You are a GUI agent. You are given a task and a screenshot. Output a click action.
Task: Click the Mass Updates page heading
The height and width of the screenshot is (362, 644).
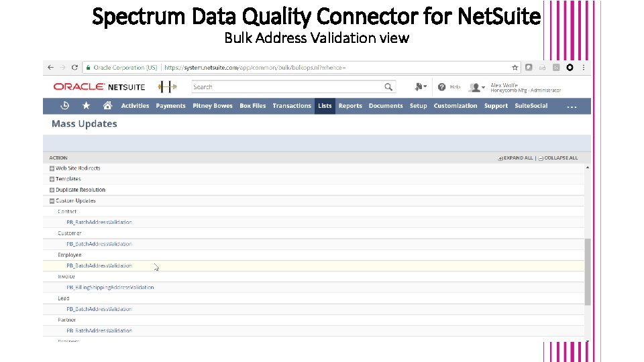[85, 123]
